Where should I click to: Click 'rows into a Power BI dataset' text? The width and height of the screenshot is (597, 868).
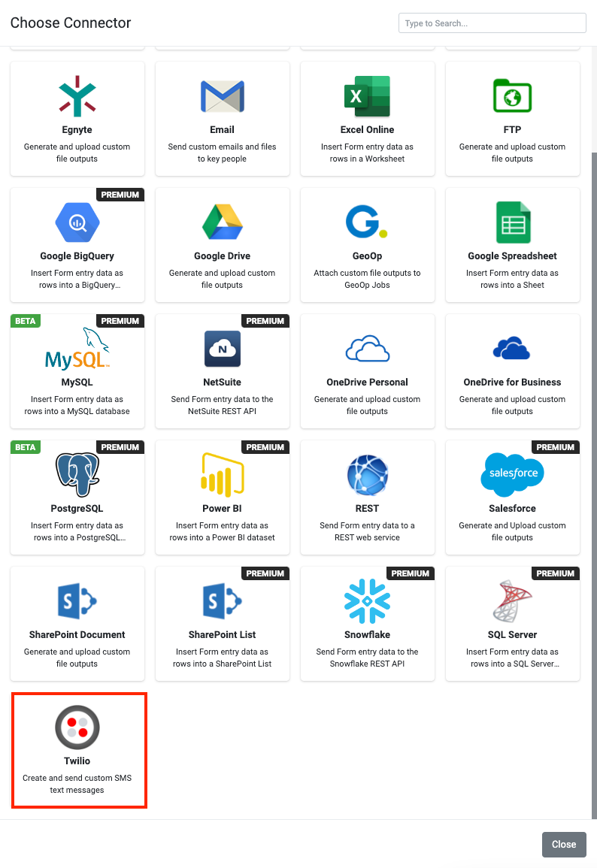(x=222, y=537)
